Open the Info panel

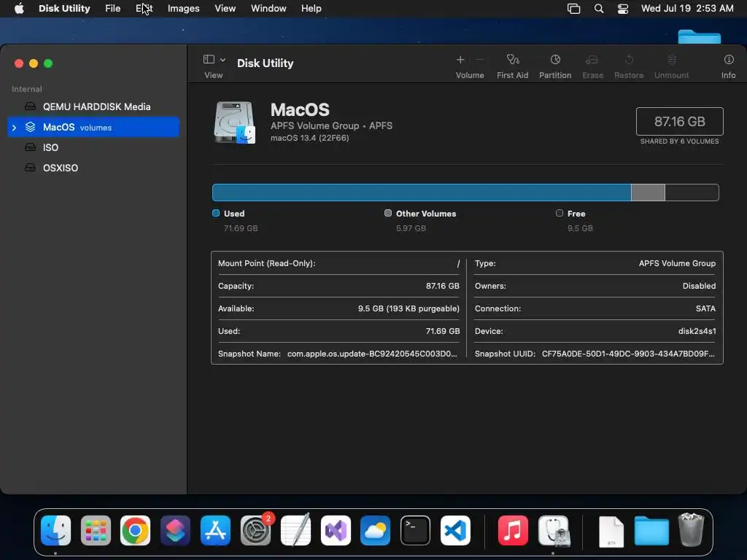(729, 60)
